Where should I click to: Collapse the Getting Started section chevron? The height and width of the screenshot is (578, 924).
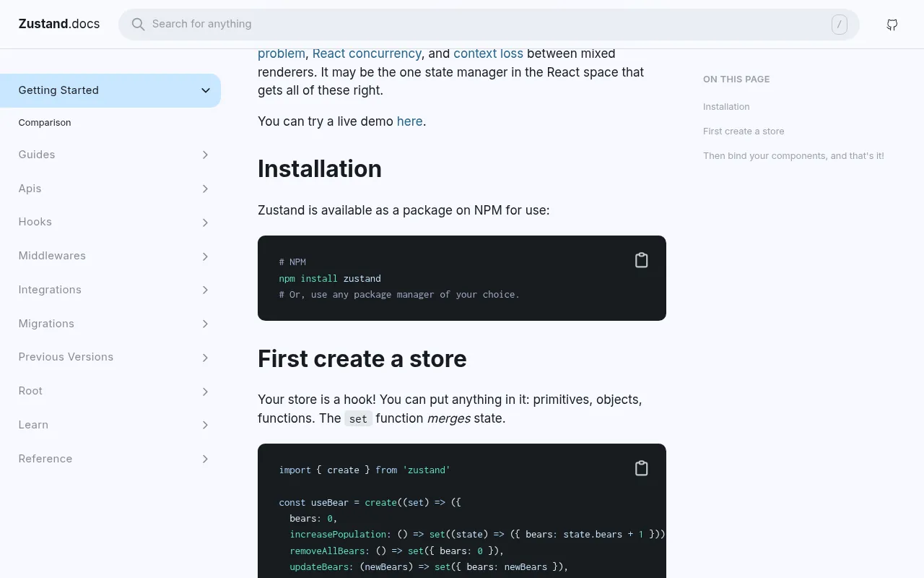[206, 90]
